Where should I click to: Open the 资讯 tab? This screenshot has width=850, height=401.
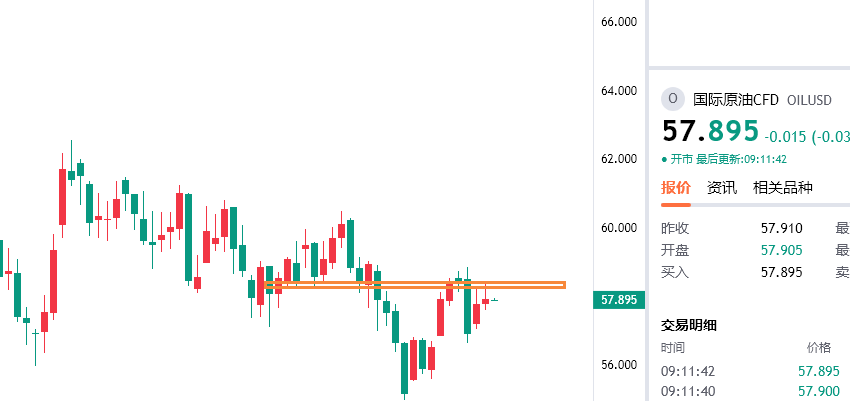[722, 187]
